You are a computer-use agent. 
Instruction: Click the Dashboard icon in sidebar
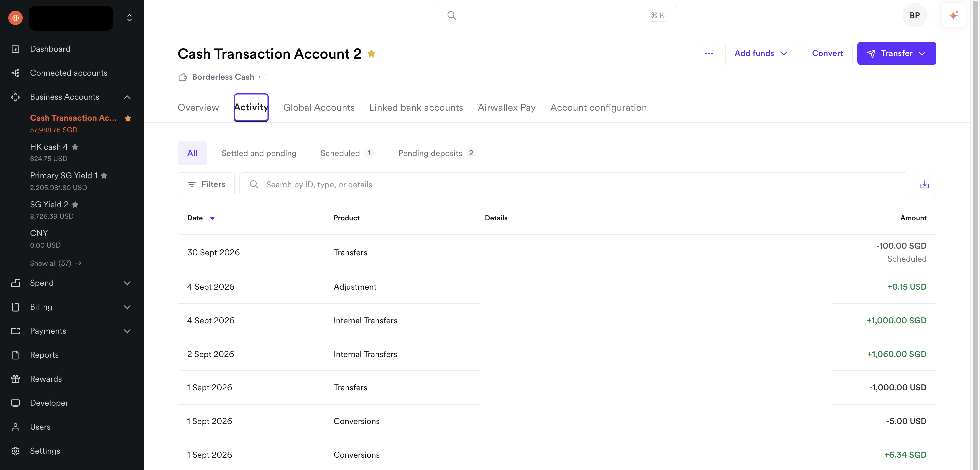coord(16,49)
